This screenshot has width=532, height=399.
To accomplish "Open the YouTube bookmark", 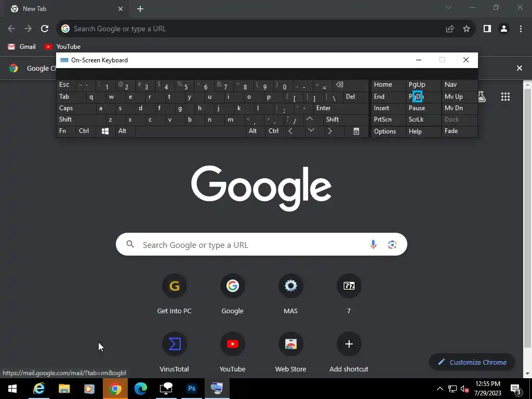I will (62, 47).
